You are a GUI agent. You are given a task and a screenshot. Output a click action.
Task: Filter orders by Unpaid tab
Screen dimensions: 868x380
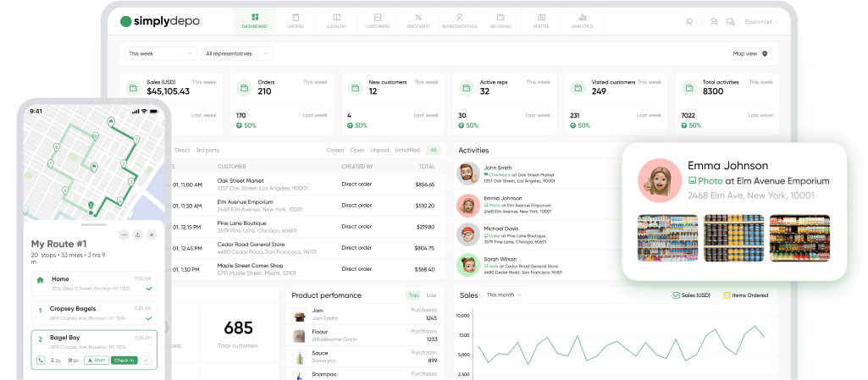pos(380,150)
